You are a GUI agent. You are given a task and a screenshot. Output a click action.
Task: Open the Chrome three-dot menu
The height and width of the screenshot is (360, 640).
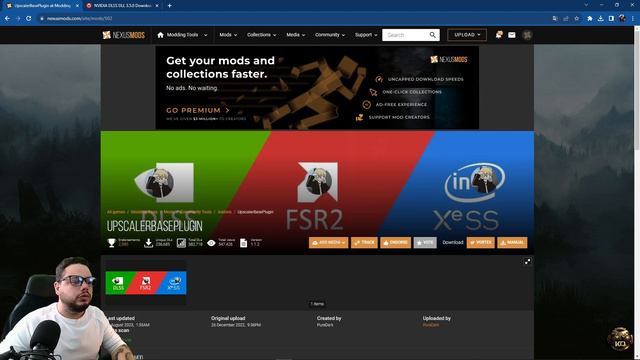633,18
